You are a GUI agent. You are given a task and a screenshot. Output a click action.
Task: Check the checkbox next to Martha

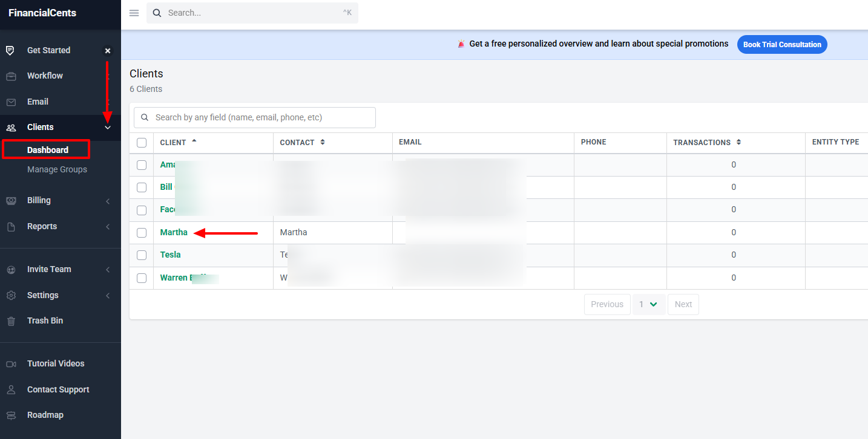click(x=141, y=232)
